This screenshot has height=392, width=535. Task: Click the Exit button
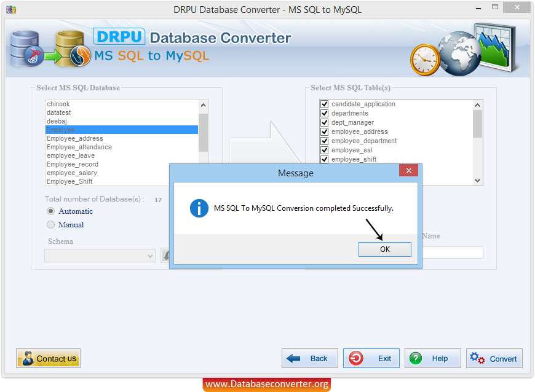click(x=371, y=358)
